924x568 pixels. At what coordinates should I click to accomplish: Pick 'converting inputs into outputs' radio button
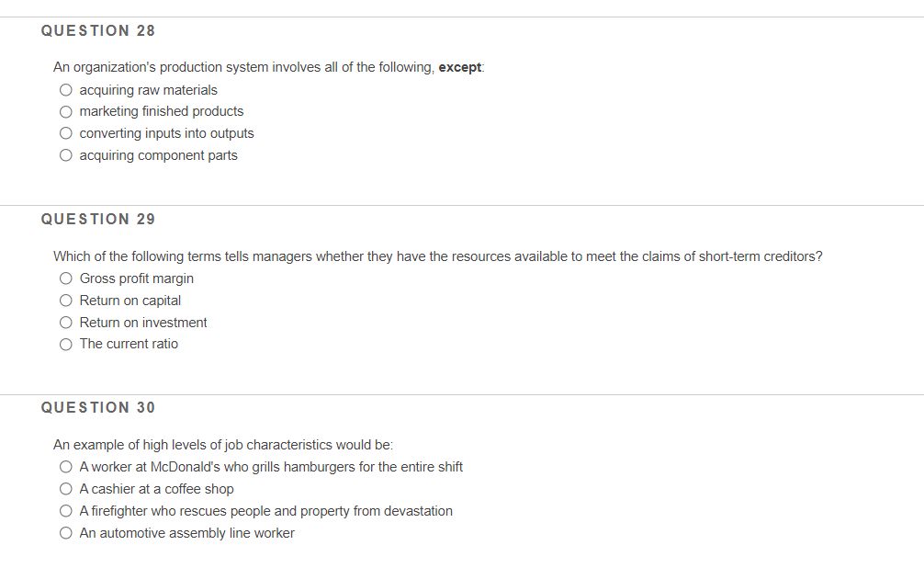click(x=66, y=133)
